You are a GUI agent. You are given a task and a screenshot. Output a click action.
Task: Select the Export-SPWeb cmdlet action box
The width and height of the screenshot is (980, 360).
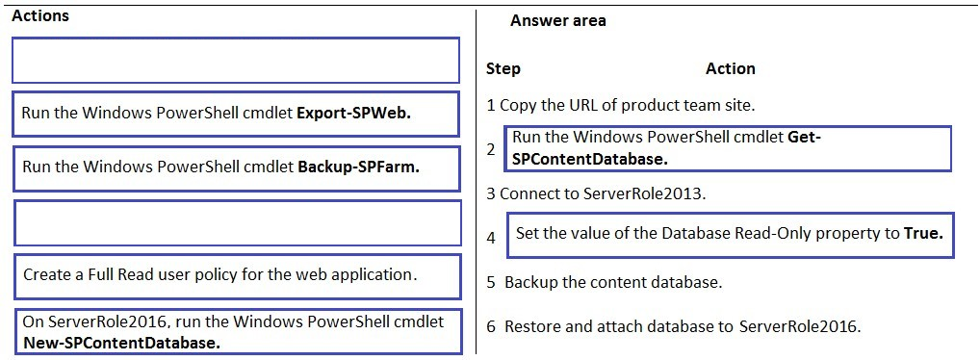pos(236,115)
